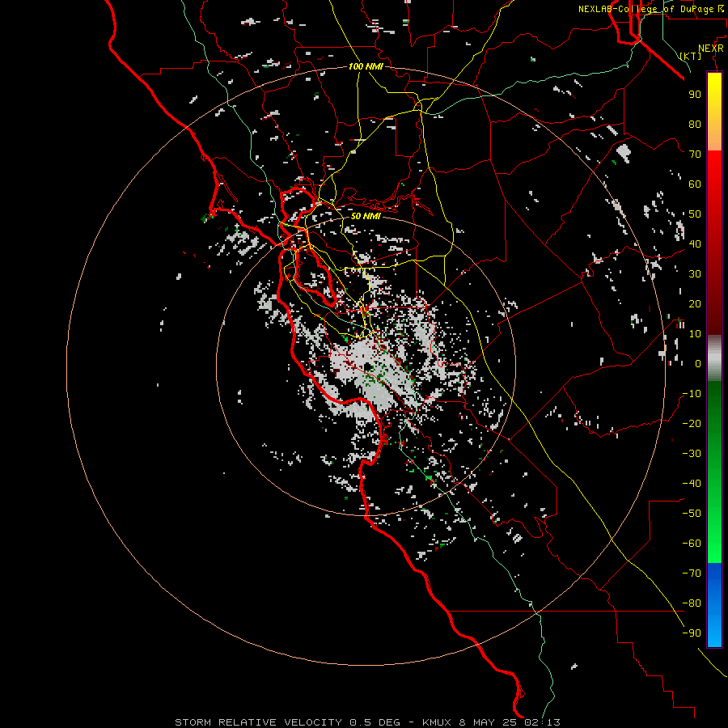The image size is (728, 728).
Task: Click the positive "90" scale label
Action: point(695,95)
